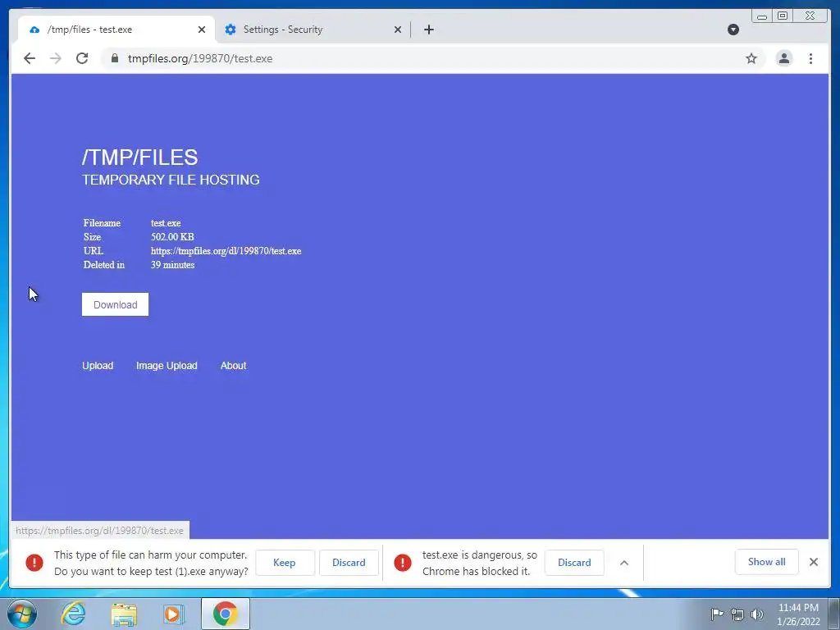
Task: Restore down the Chrome window
Action: pyautogui.click(x=782, y=16)
